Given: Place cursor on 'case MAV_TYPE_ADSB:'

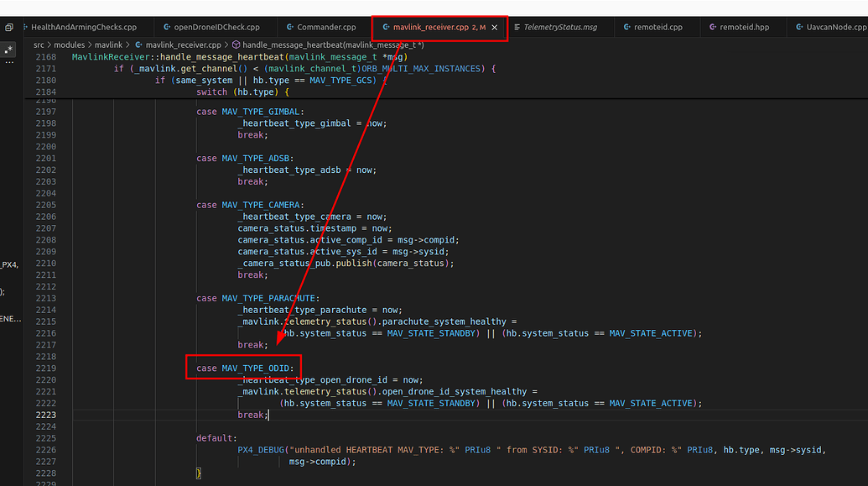Looking at the screenshot, I should click(x=245, y=159).
